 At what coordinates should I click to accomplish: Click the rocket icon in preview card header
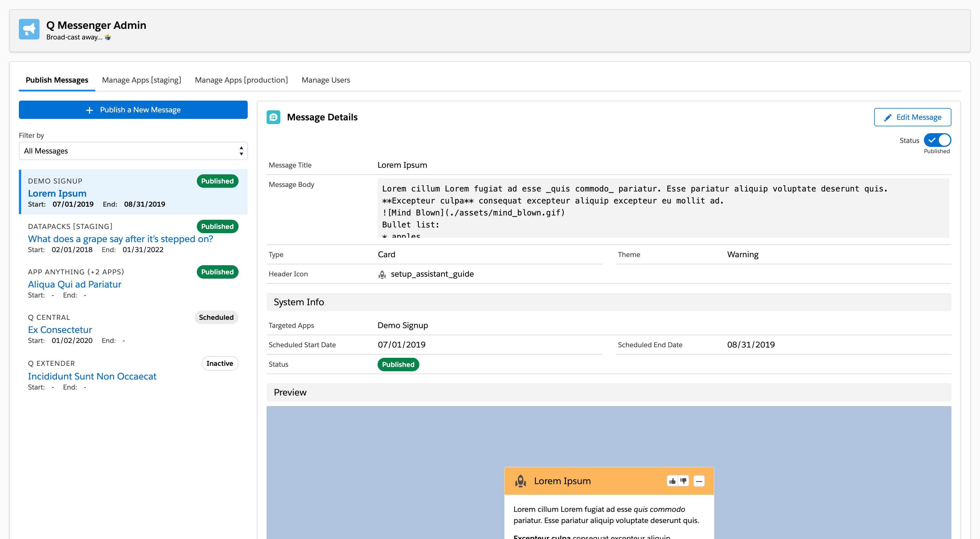click(520, 481)
